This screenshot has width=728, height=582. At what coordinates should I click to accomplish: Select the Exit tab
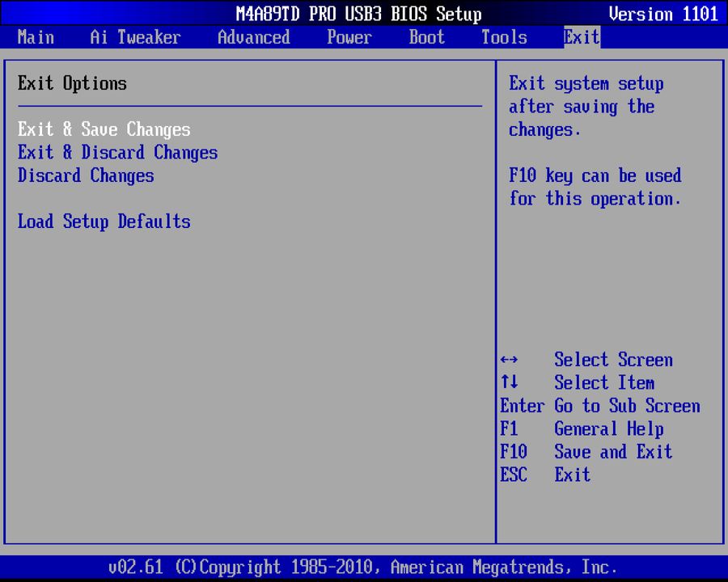pyautogui.click(x=581, y=37)
